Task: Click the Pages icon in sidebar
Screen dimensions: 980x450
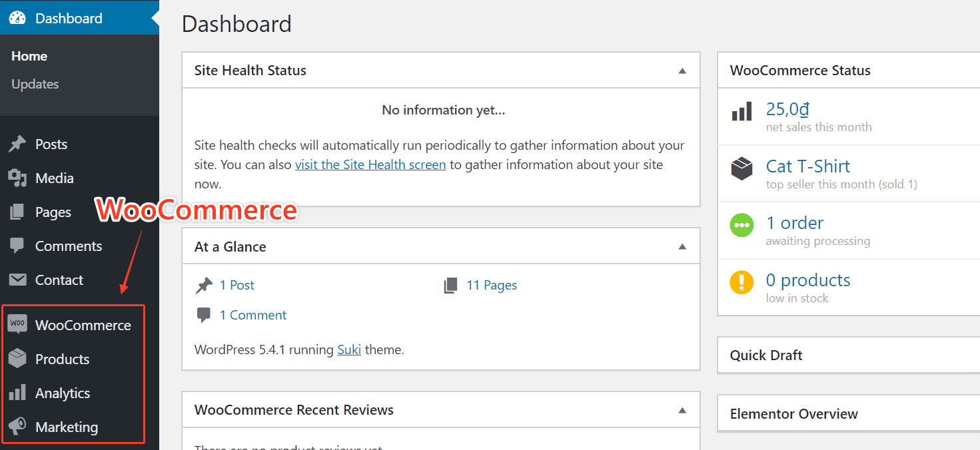Action: coord(17,212)
